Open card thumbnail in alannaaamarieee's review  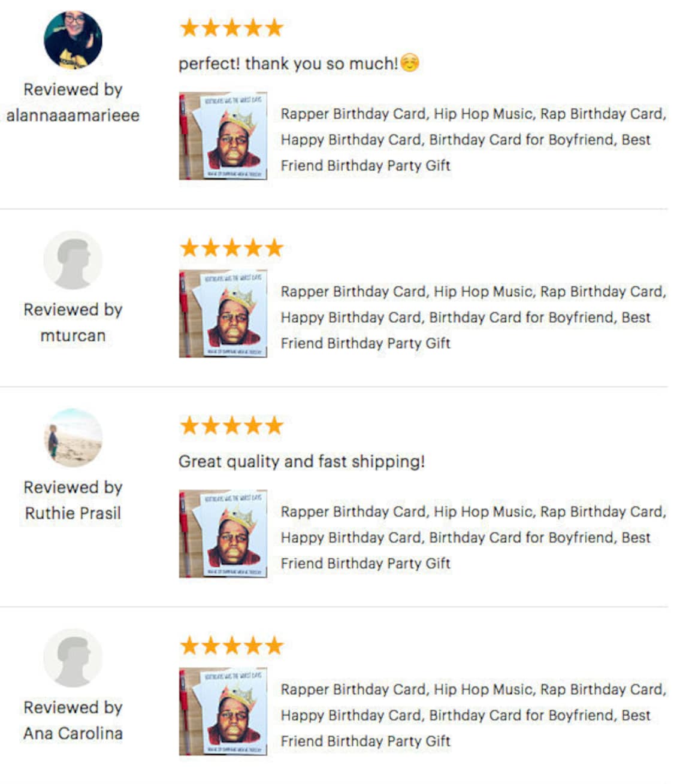(223, 136)
